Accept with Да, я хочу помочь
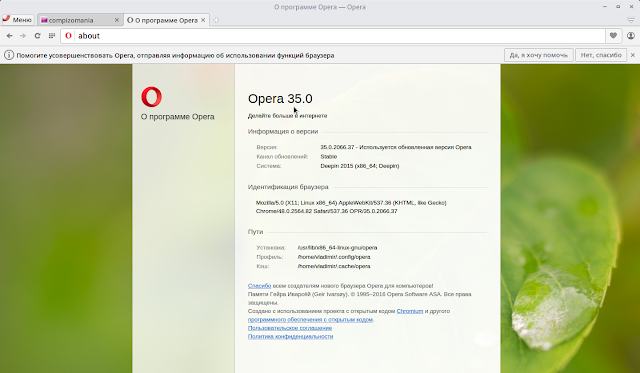Image resolution: width=640 pixels, height=373 pixels. click(x=539, y=55)
